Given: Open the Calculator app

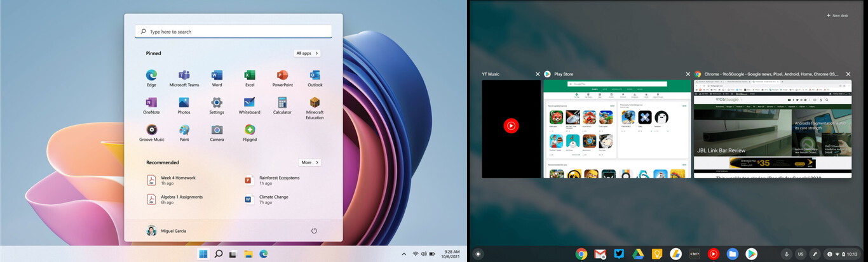Looking at the screenshot, I should (x=283, y=105).
